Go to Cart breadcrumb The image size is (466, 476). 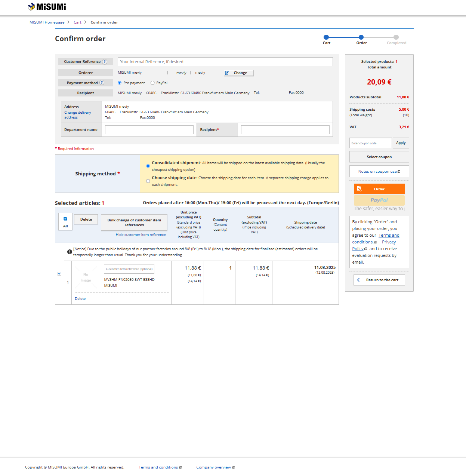click(x=77, y=22)
